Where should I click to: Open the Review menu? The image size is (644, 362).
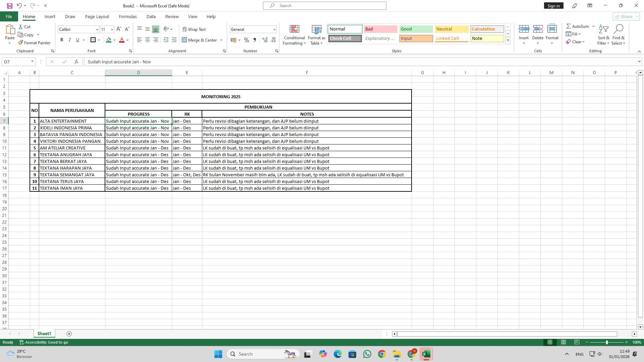[x=172, y=16]
